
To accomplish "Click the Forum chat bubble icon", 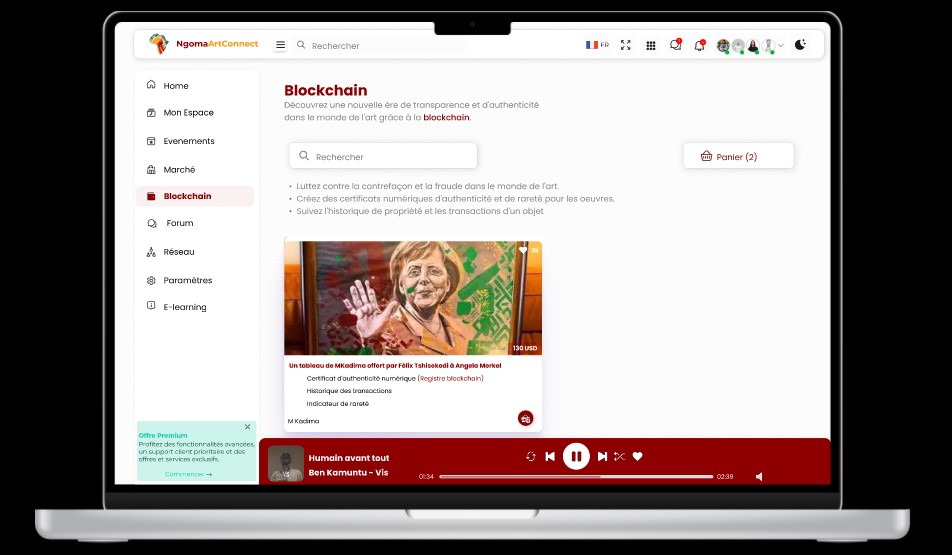I will (152, 223).
